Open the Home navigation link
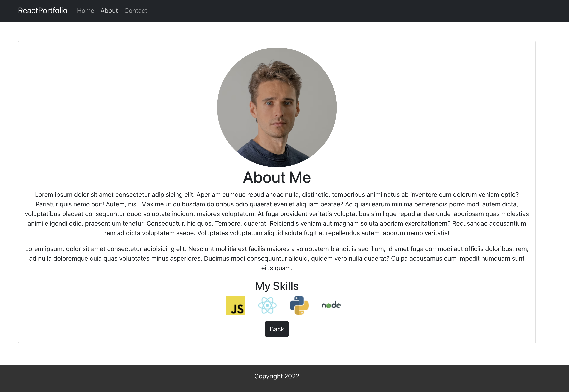569x392 pixels. pyautogui.click(x=85, y=11)
